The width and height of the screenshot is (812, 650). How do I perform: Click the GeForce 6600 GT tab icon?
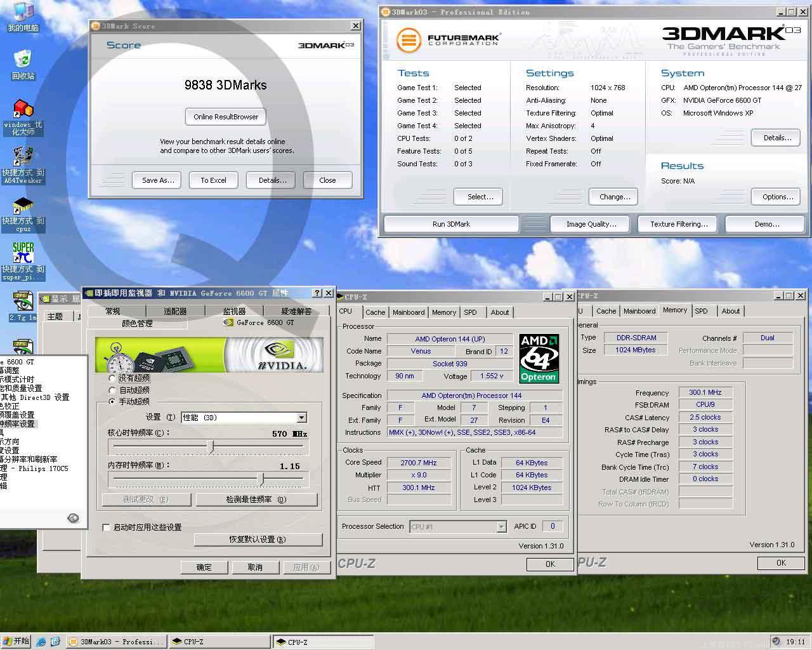[229, 322]
